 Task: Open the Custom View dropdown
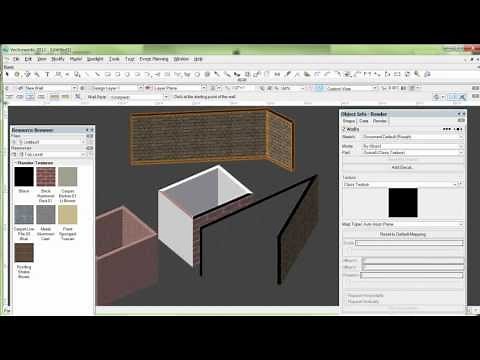tap(351, 88)
